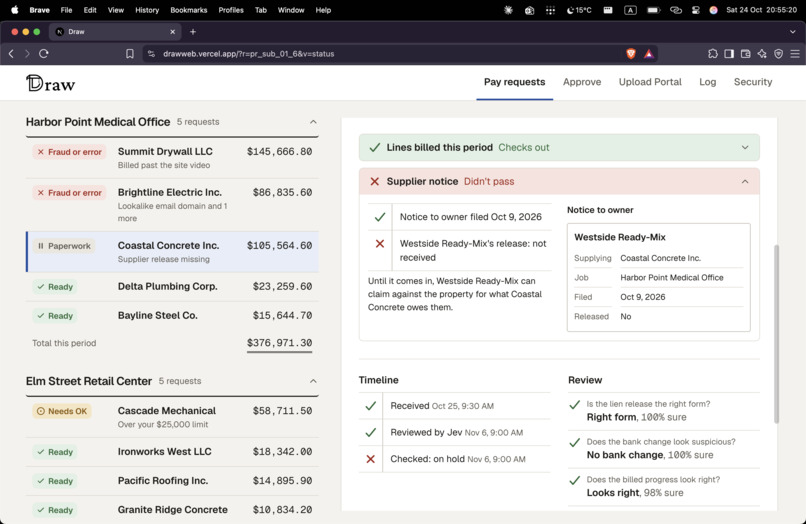Click the Paperwork status badge
The width and height of the screenshot is (806, 524).
coord(64,246)
